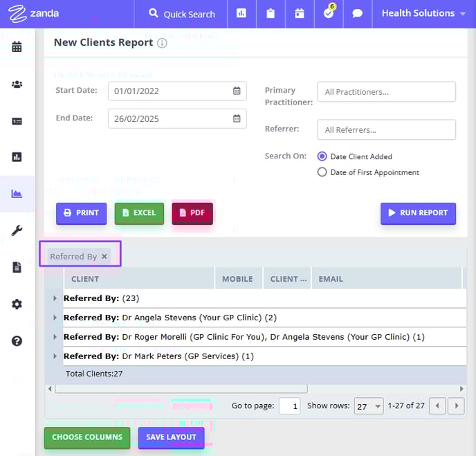Expand the Dr Angela Stevens referral group

[x=55, y=318]
